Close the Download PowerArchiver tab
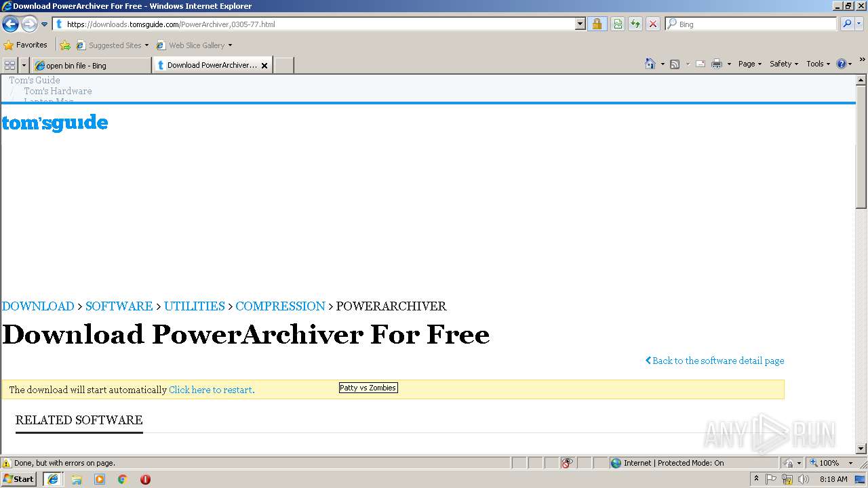The image size is (868, 488). 264,66
